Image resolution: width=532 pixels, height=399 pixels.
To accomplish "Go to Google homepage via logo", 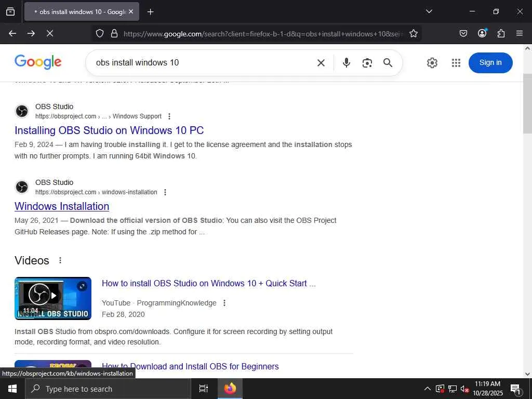I will point(38,62).
